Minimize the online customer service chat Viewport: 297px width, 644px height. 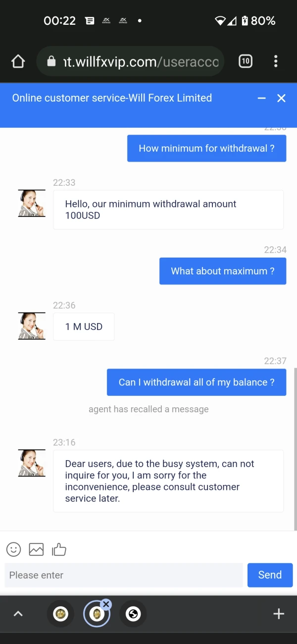[262, 98]
